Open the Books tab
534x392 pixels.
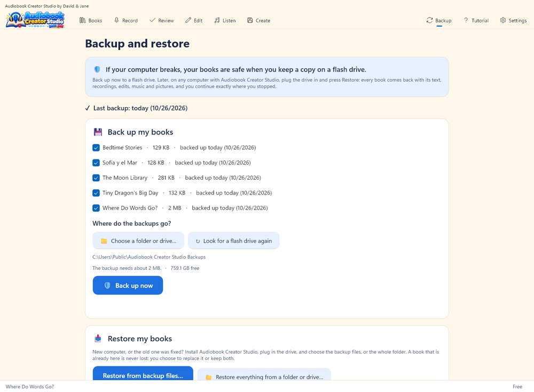[91, 20]
